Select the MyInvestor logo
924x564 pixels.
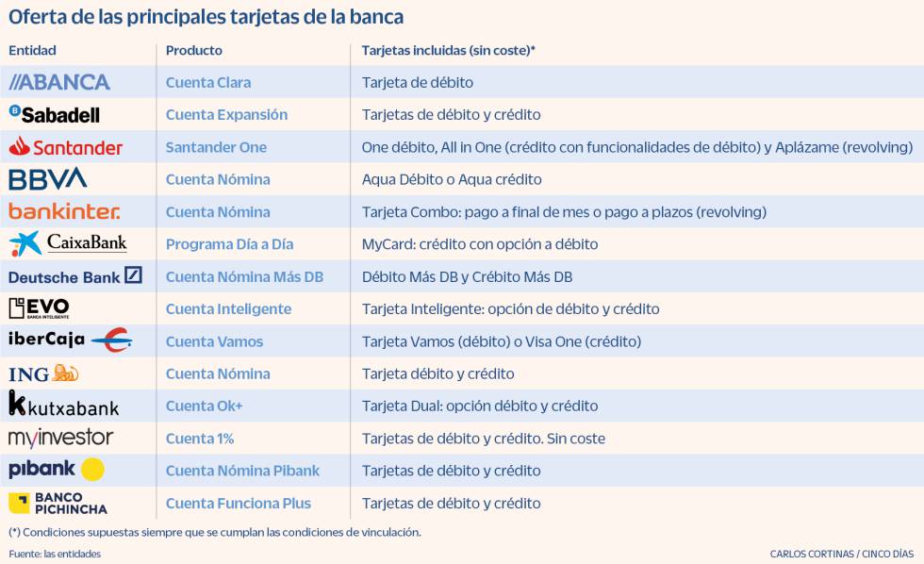click(x=60, y=438)
